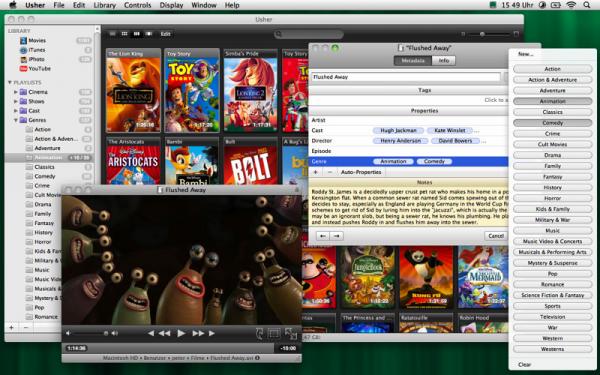Click the Cancel button in the metadata panel

(x=496, y=236)
